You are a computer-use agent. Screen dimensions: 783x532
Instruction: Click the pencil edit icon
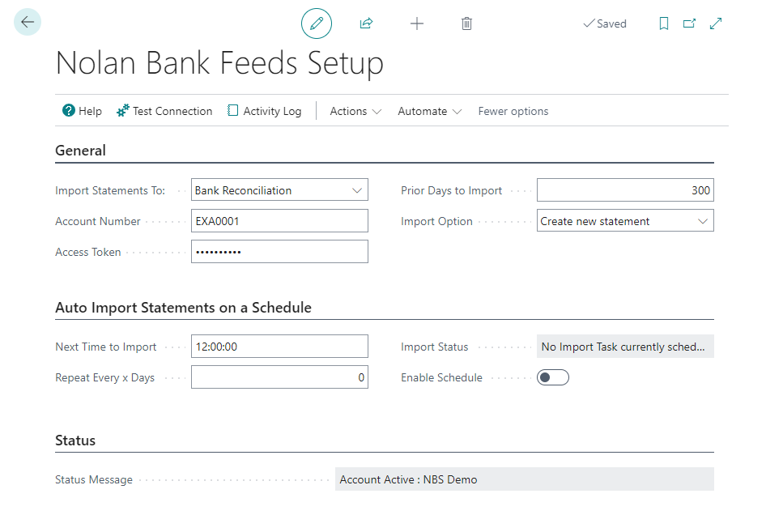(317, 23)
